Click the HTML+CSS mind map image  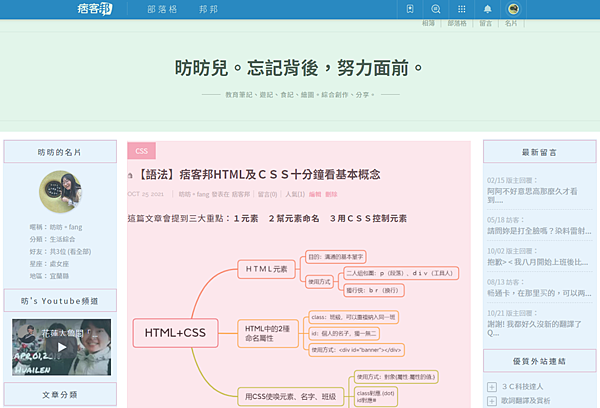(x=296, y=328)
